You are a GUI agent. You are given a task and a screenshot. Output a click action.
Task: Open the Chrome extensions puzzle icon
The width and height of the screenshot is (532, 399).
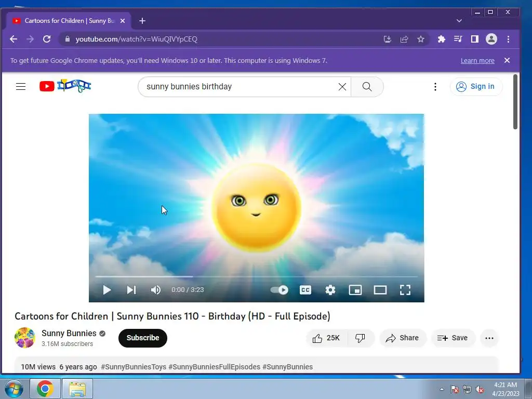(442, 39)
